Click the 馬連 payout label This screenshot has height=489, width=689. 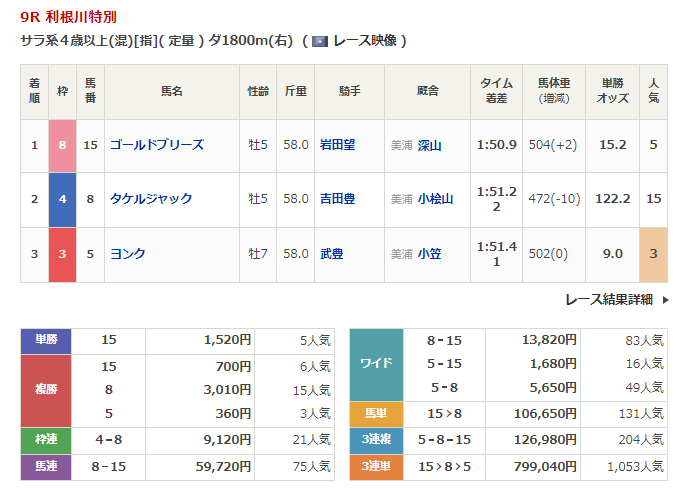click(x=46, y=465)
